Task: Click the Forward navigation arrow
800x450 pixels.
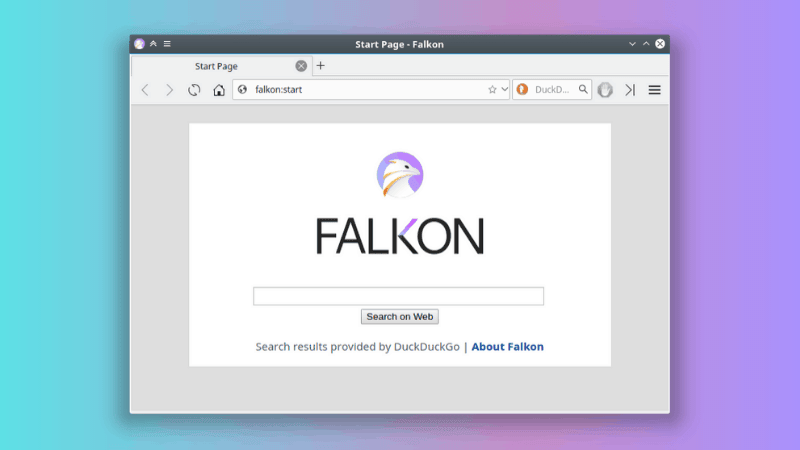Action: (169, 90)
